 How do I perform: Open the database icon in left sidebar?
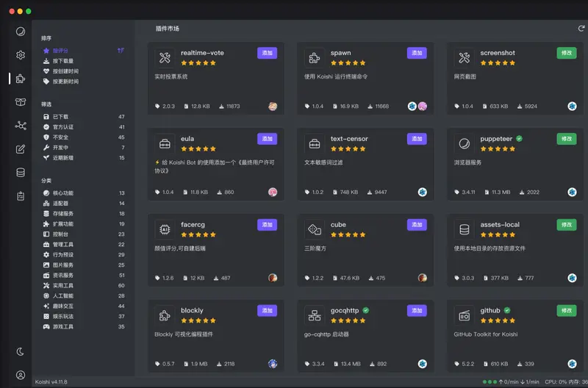pyautogui.click(x=21, y=173)
